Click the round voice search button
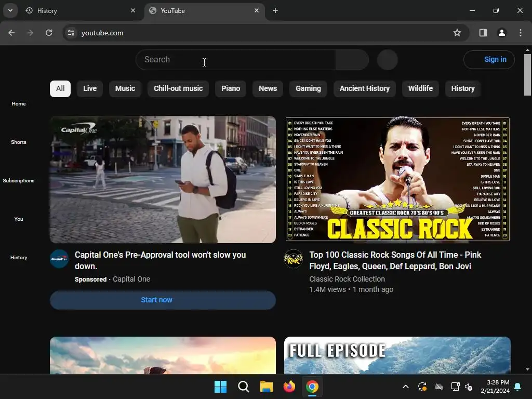This screenshot has height=399, width=532. point(387,60)
